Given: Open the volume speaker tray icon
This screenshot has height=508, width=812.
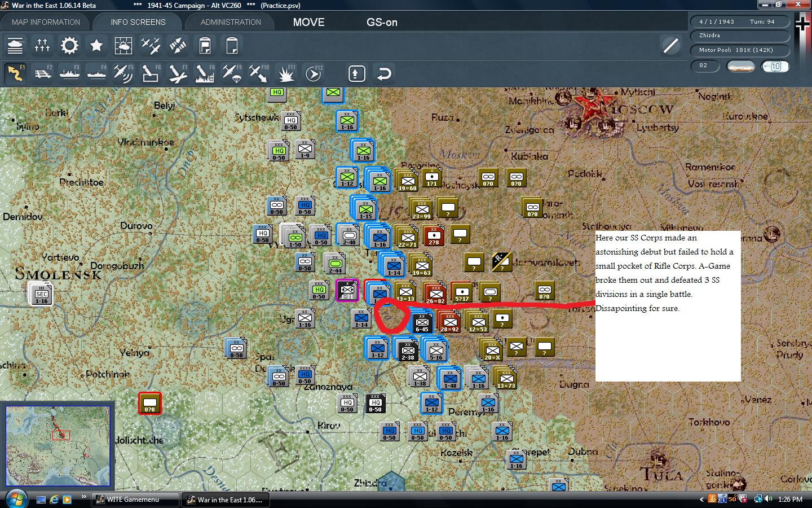Looking at the screenshot, I should [x=769, y=499].
